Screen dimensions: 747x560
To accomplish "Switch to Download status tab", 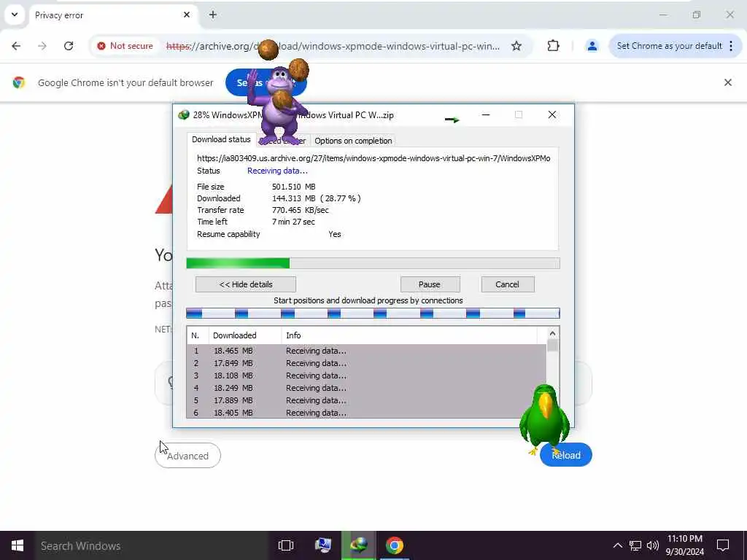I will [221, 139].
